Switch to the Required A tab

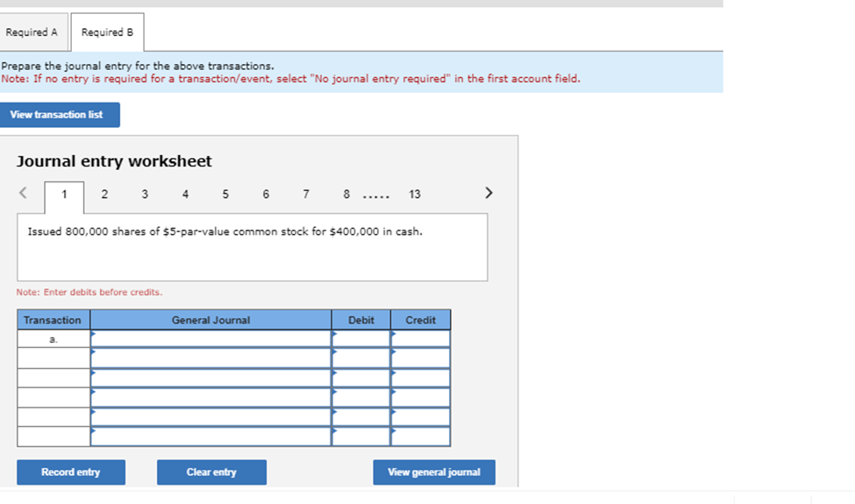click(x=32, y=32)
